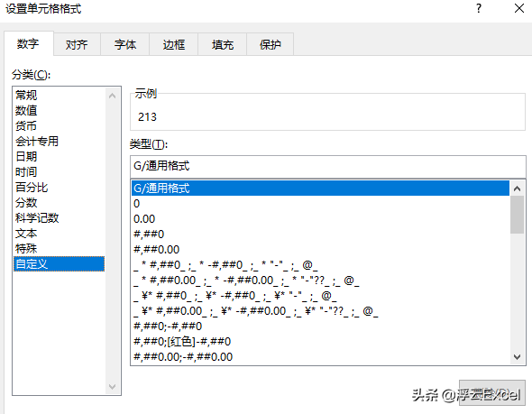532x414 pixels.
Task: Choose 科学记数 category
Action: click(x=59, y=218)
